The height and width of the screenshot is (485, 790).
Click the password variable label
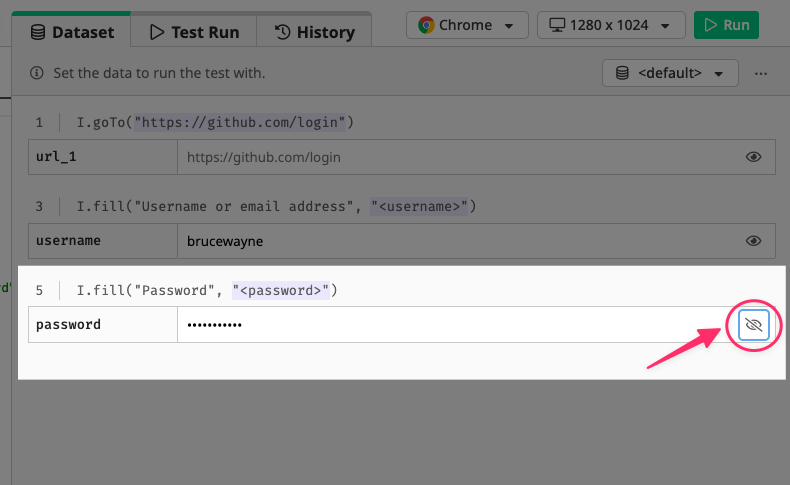pos(68,324)
